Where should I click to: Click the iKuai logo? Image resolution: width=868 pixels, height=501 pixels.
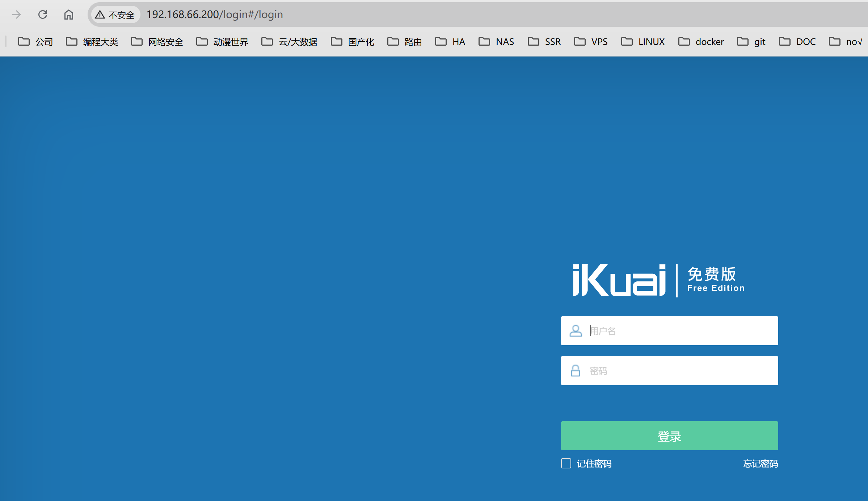tap(619, 280)
